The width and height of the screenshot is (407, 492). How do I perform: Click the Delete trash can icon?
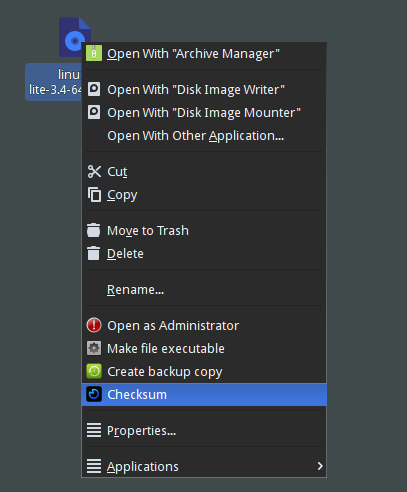tap(93, 253)
